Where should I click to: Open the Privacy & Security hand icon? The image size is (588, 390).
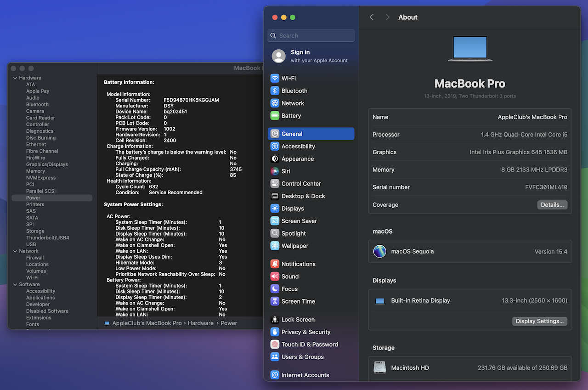point(275,332)
